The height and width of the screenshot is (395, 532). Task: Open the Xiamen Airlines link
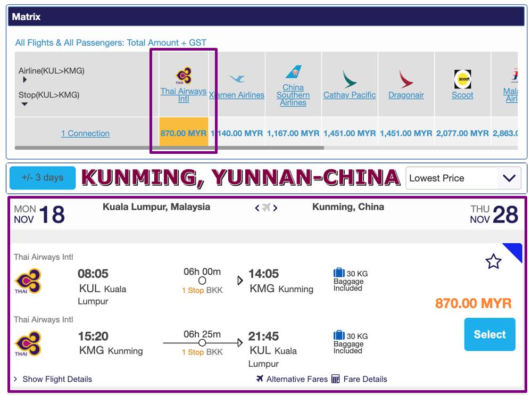point(237,95)
